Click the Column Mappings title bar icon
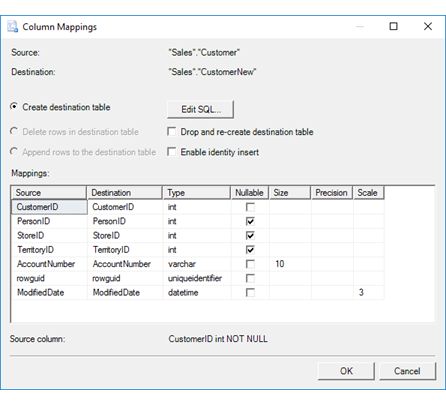Image resolution: width=446 pixels, height=405 pixels. pyautogui.click(x=13, y=27)
